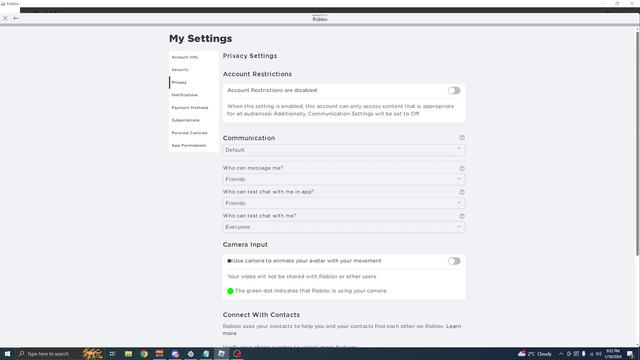Image resolution: width=640 pixels, height=360 pixels.
Task: Click the Connect With Contacts heading
Action: click(261, 315)
